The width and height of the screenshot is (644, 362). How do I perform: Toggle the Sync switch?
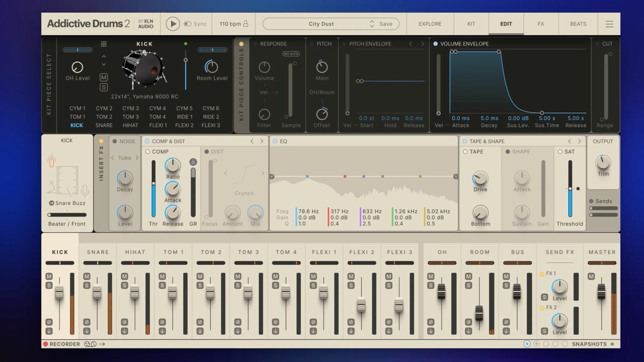pos(187,24)
